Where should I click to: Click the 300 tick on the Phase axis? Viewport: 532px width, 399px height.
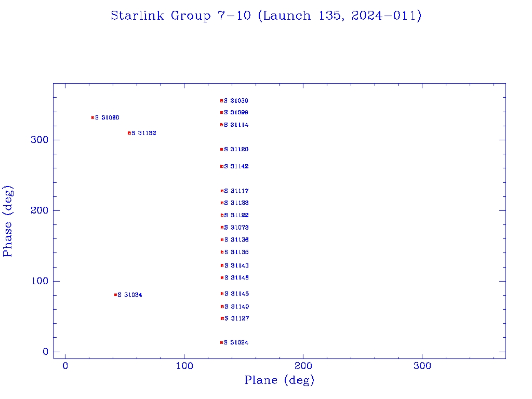(x=39, y=140)
